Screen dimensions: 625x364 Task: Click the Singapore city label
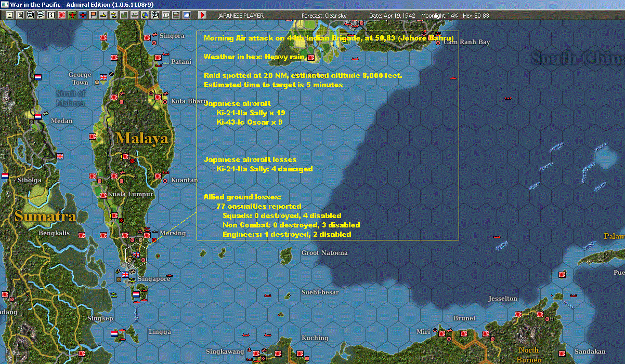[x=154, y=279]
